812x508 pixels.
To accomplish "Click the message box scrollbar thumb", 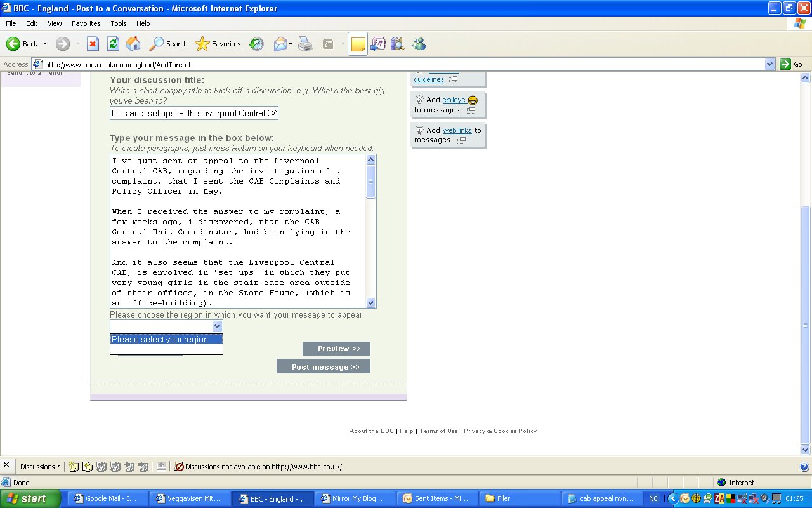I will tap(371, 182).
